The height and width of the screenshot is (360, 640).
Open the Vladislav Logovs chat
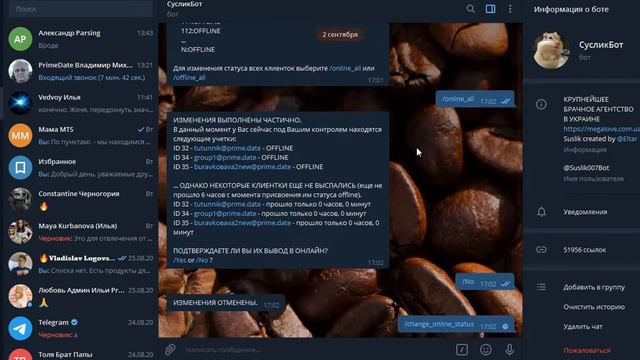coord(80,264)
